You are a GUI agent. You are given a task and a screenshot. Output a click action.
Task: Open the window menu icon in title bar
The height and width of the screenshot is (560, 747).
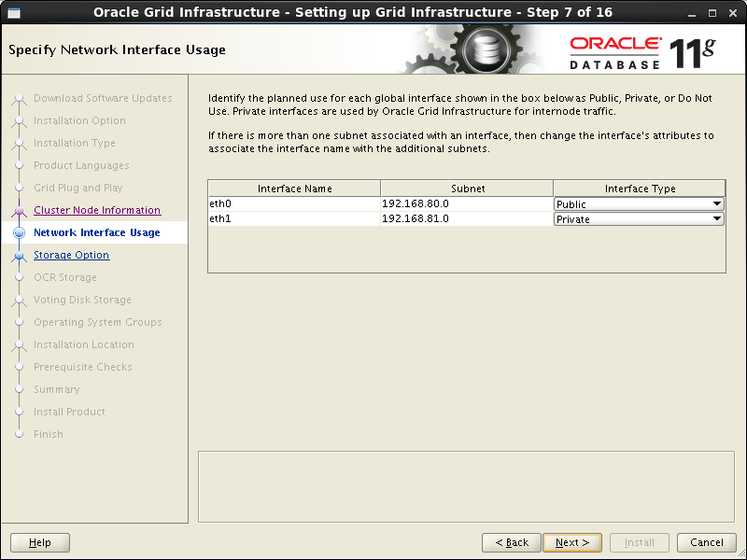pyautogui.click(x=14, y=12)
